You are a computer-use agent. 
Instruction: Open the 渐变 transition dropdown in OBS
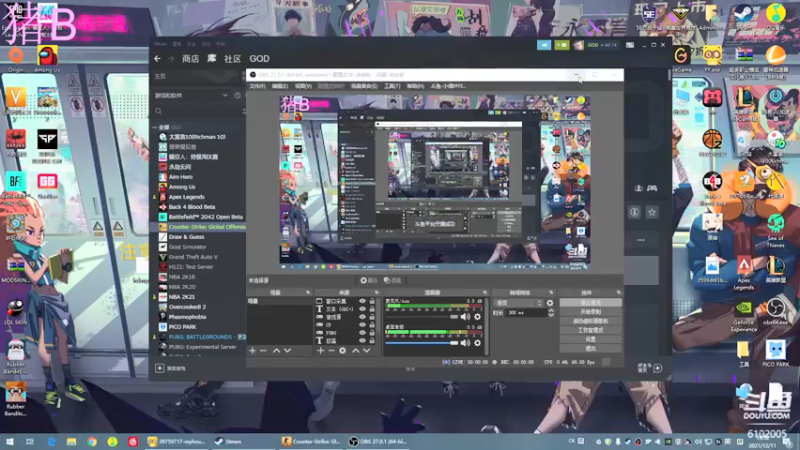[518, 303]
